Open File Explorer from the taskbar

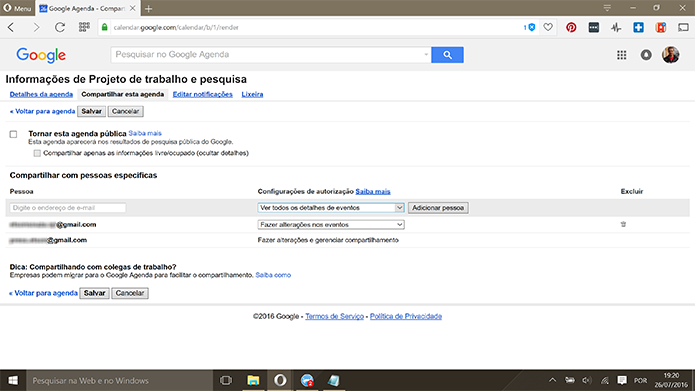pos(253,380)
